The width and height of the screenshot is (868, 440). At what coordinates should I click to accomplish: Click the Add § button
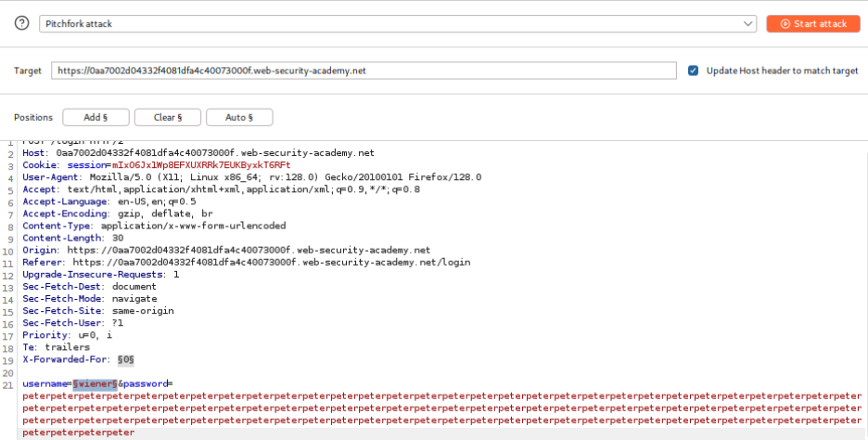pyautogui.click(x=96, y=117)
